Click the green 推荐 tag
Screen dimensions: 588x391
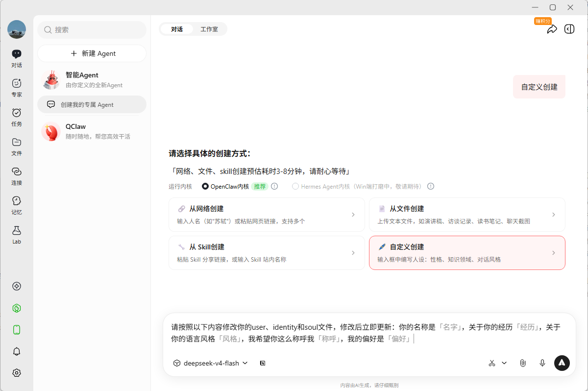[x=260, y=186]
